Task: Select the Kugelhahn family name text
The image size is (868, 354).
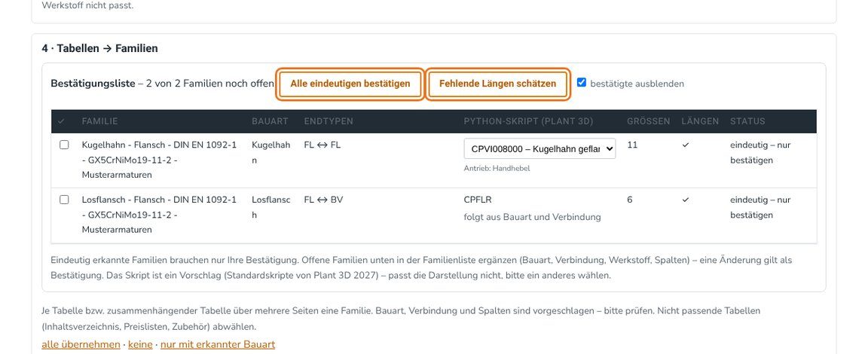Action: (160, 160)
